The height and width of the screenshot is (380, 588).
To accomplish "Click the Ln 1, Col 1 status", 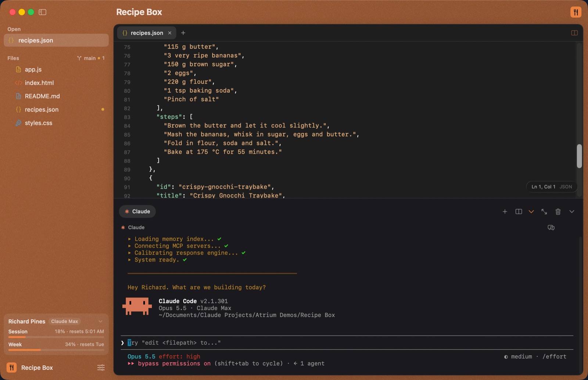I will pos(543,187).
